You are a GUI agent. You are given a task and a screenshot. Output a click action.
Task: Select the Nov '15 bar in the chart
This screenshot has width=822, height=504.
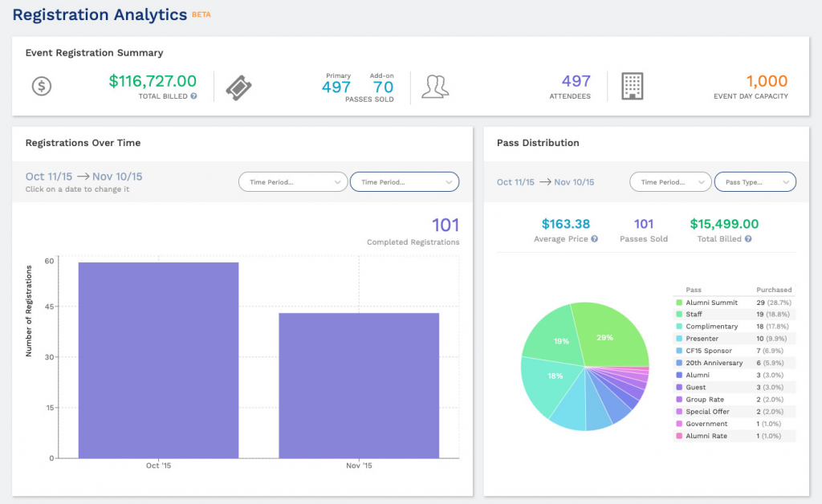click(x=359, y=385)
